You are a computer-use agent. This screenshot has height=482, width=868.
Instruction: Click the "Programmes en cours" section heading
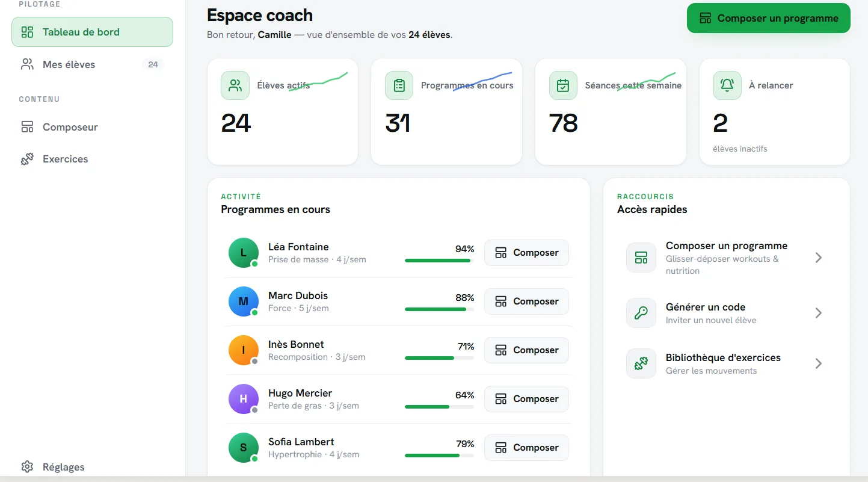[275, 209]
